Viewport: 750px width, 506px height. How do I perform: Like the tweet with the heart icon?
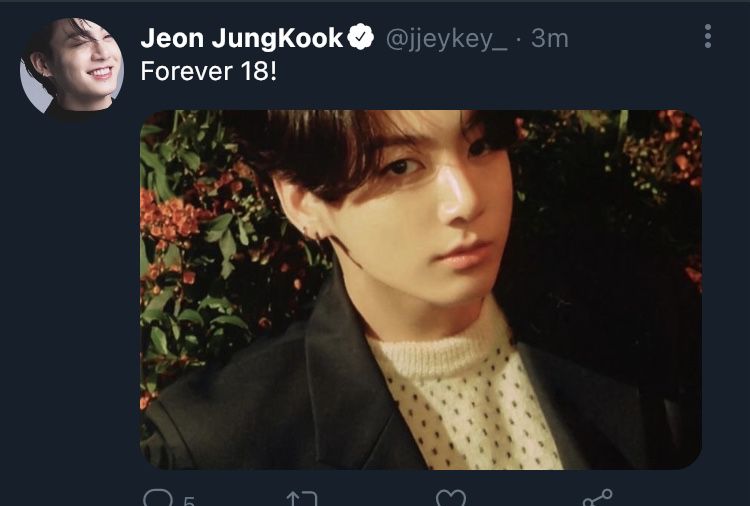451,498
